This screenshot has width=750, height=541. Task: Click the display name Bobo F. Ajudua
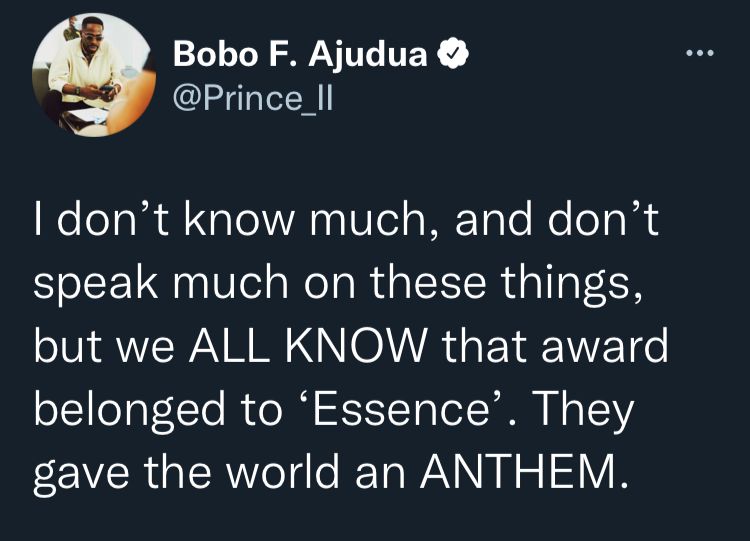(300, 54)
